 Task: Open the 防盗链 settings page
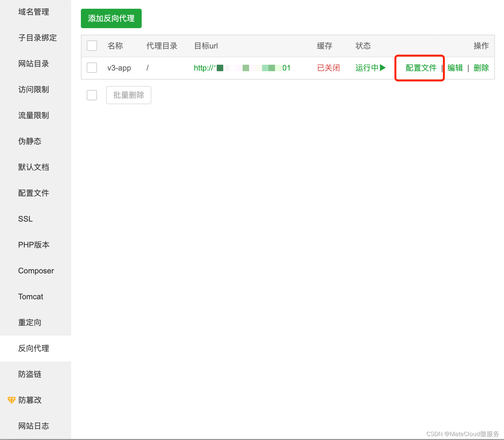tap(30, 374)
